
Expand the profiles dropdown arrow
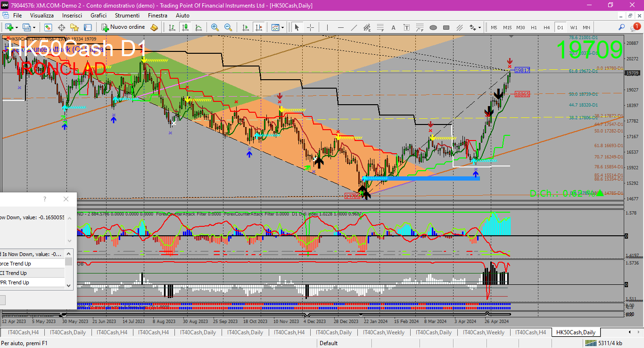(34, 27)
